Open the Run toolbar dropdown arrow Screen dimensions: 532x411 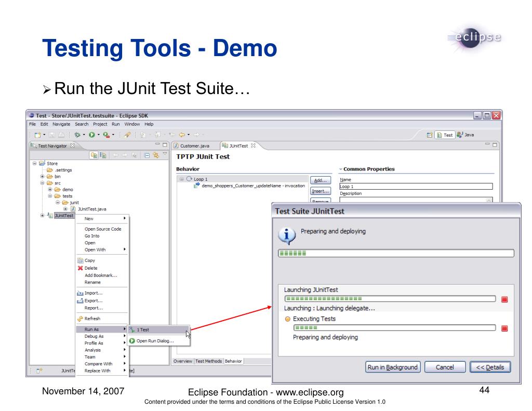tap(98, 135)
